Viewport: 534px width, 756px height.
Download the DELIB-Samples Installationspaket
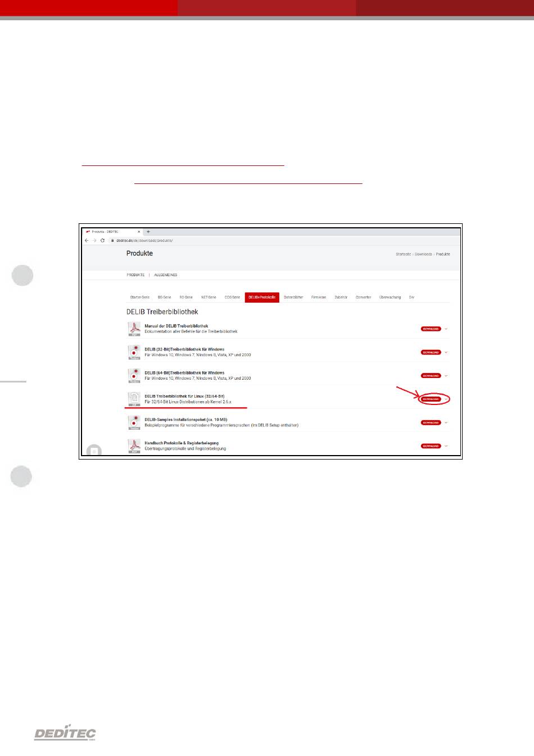pos(431,422)
